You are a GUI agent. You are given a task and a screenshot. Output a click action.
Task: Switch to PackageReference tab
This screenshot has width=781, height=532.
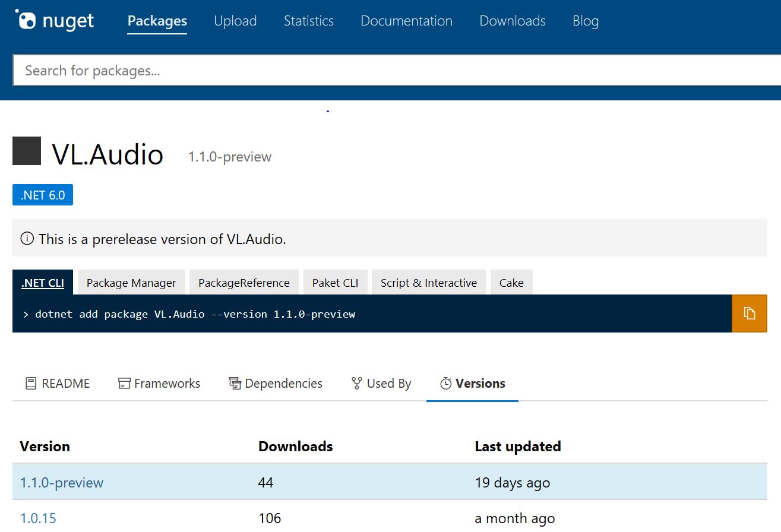coord(244,283)
